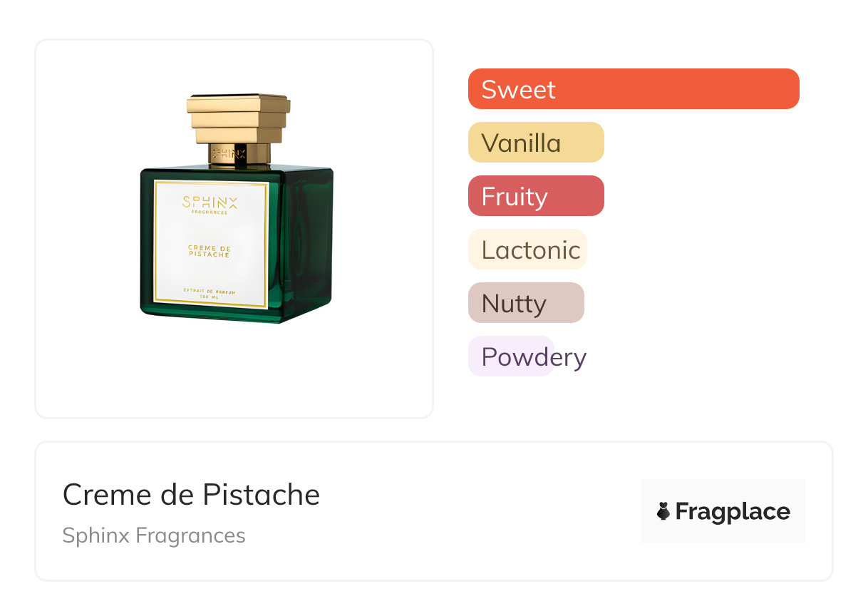Click the Sphinx logo on the bottle label

click(x=210, y=202)
